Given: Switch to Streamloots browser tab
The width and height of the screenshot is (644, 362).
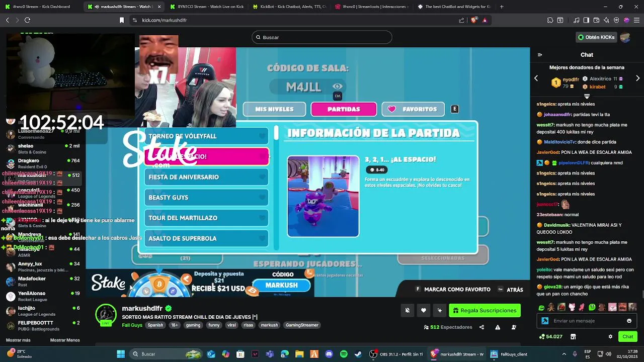Looking at the screenshot, I should (372, 7).
